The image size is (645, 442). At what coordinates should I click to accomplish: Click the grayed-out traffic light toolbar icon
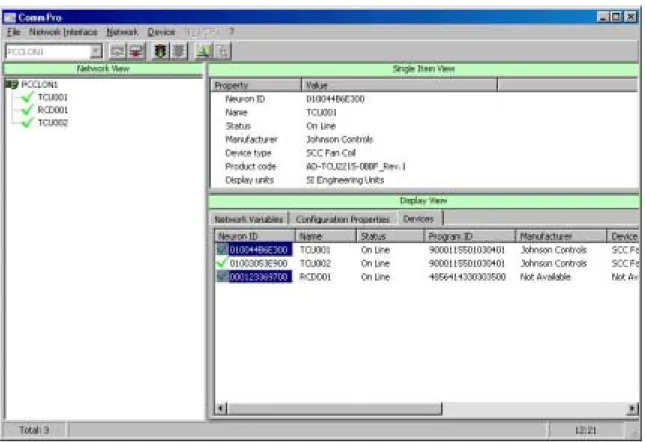(179, 51)
